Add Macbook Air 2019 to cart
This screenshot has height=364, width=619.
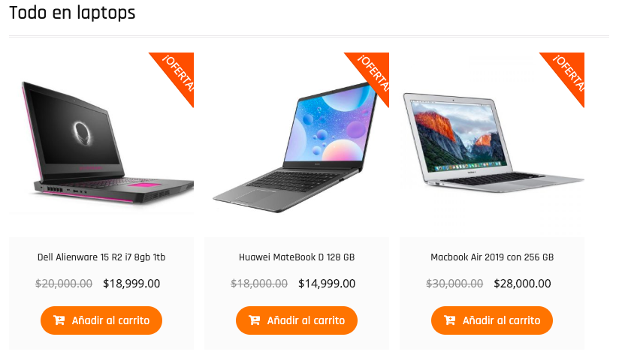pos(492,320)
